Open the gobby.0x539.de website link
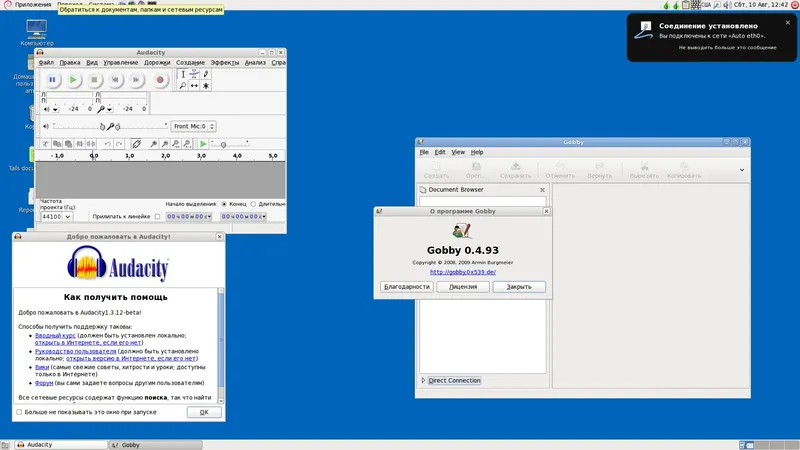800x450 pixels. coord(463,272)
